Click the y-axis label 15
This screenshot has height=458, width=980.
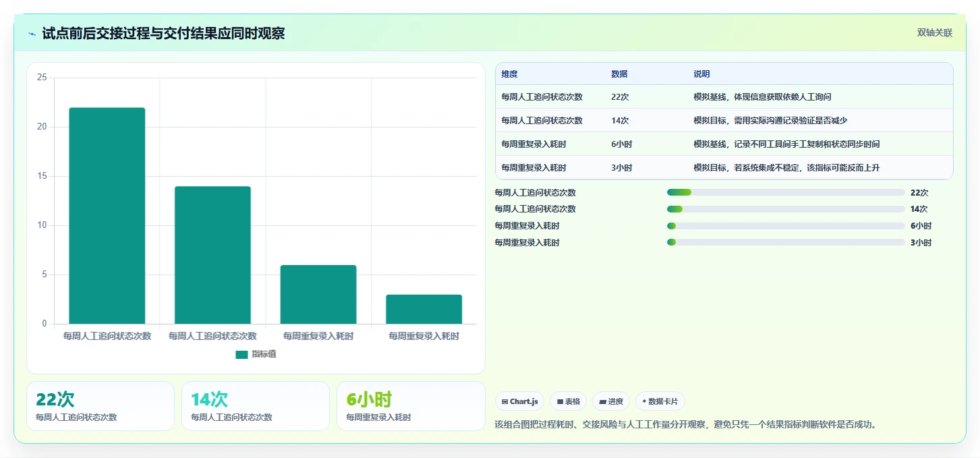42,176
